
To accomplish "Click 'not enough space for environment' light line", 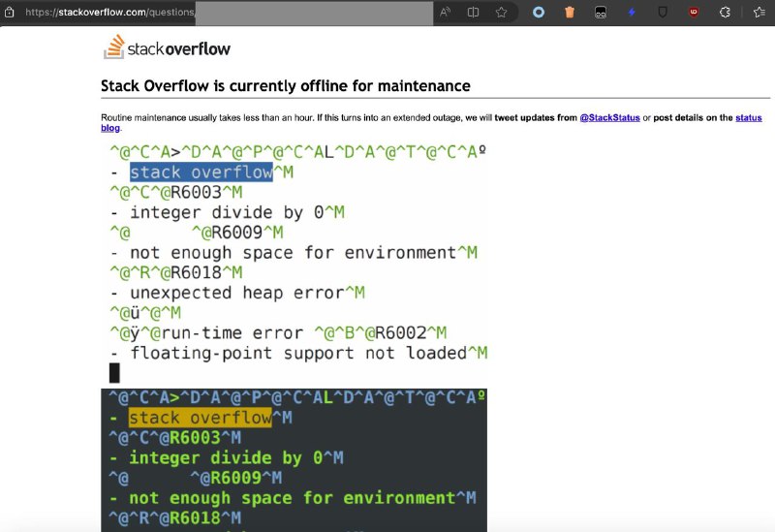I will click(x=294, y=253).
